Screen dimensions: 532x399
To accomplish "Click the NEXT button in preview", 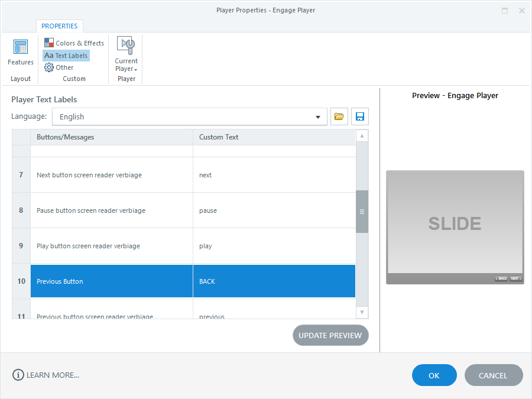I will pos(515,278).
